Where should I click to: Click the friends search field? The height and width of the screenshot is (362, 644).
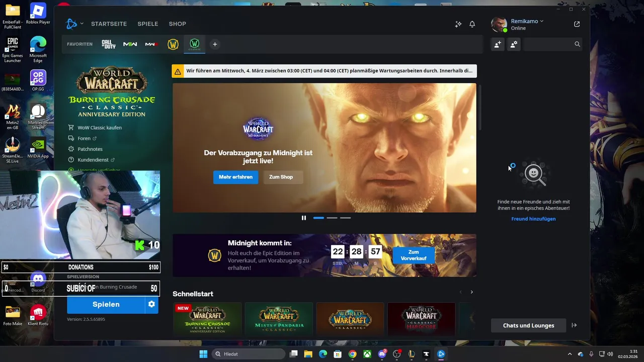pos(552,44)
